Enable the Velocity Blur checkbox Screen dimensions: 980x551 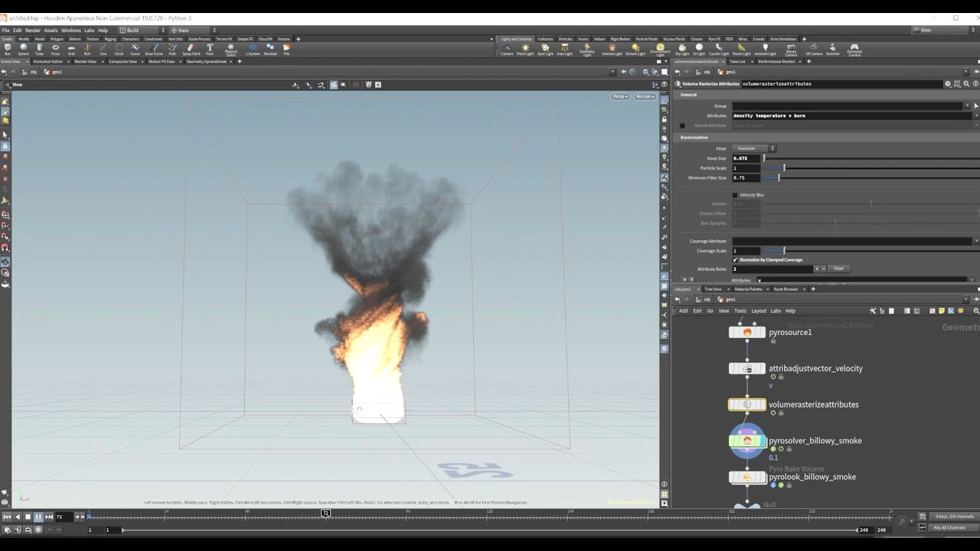736,195
